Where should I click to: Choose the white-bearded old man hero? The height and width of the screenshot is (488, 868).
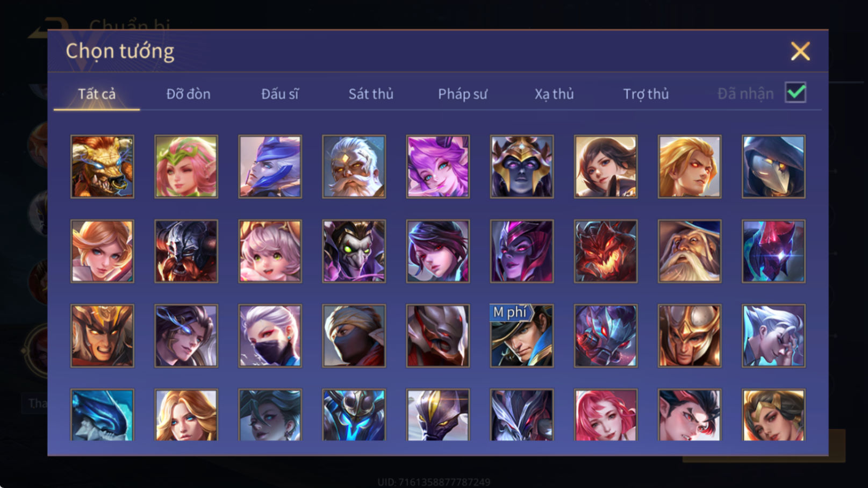point(354,167)
